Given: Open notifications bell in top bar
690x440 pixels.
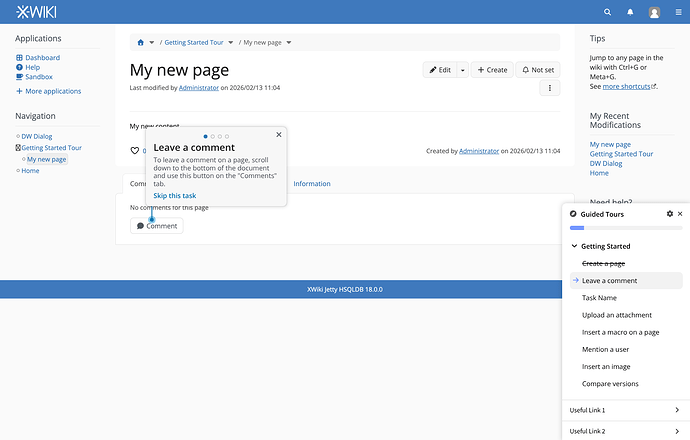Looking at the screenshot, I should [630, 12].
